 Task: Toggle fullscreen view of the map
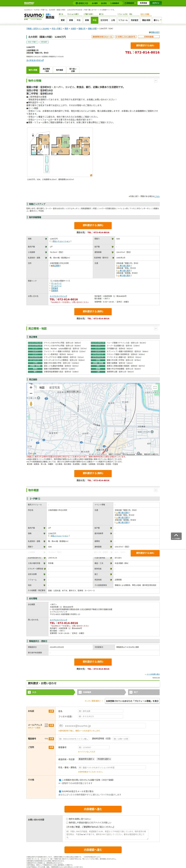point(155,388)
